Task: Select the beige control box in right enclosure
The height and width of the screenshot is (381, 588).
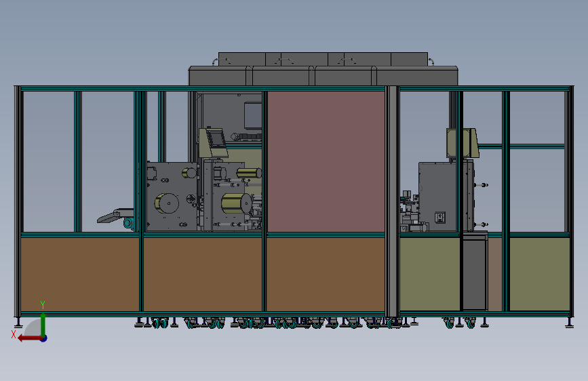Action: (463, 143)
